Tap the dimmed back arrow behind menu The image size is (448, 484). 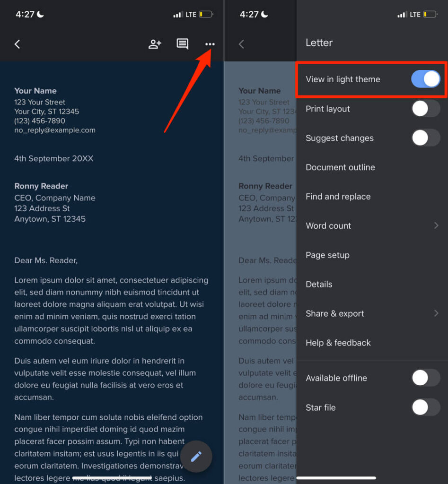point(242,44)
